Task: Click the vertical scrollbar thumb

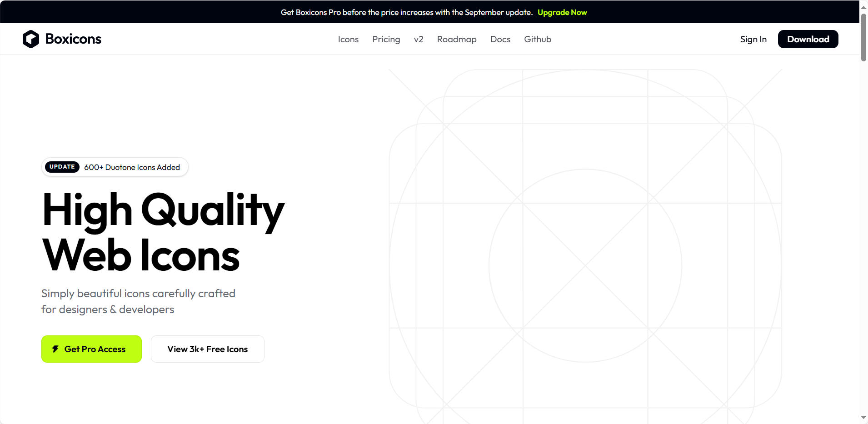Action: (x=863, y=36)
